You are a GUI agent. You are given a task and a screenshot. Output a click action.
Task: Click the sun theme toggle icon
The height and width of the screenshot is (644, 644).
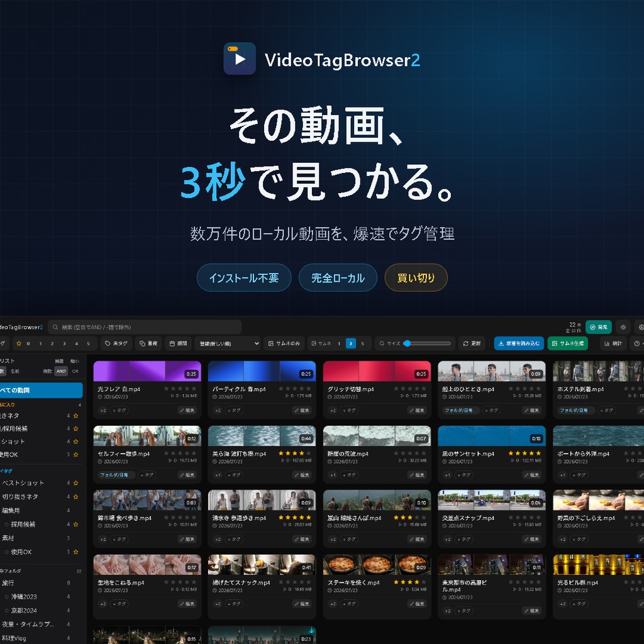click(623, 327)
